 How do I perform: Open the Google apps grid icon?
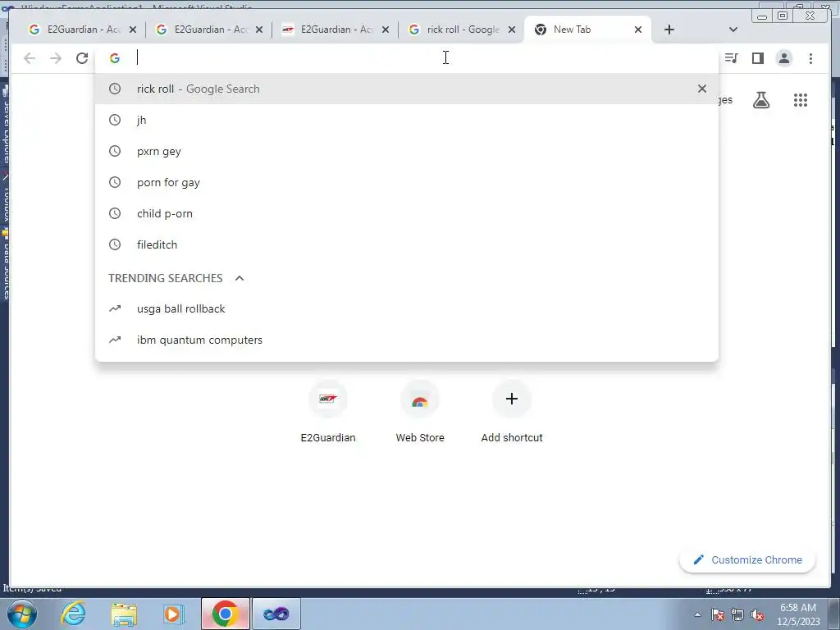[801, 99]
